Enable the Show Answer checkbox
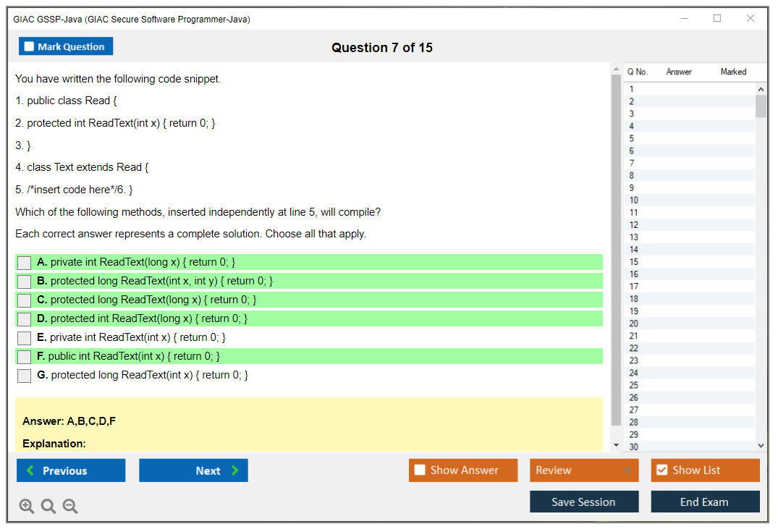 (420, 470)
